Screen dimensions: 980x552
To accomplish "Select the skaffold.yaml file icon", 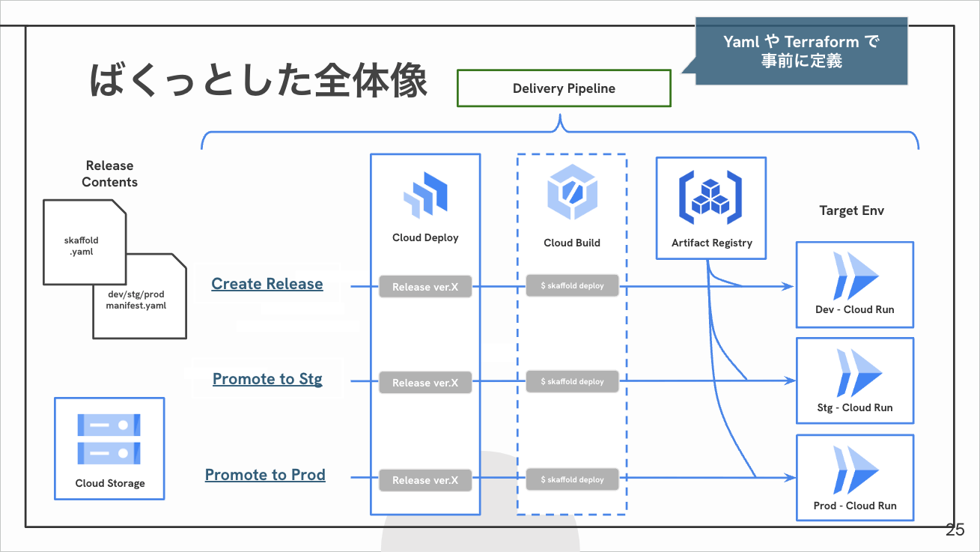I will [x=84, y=242].
